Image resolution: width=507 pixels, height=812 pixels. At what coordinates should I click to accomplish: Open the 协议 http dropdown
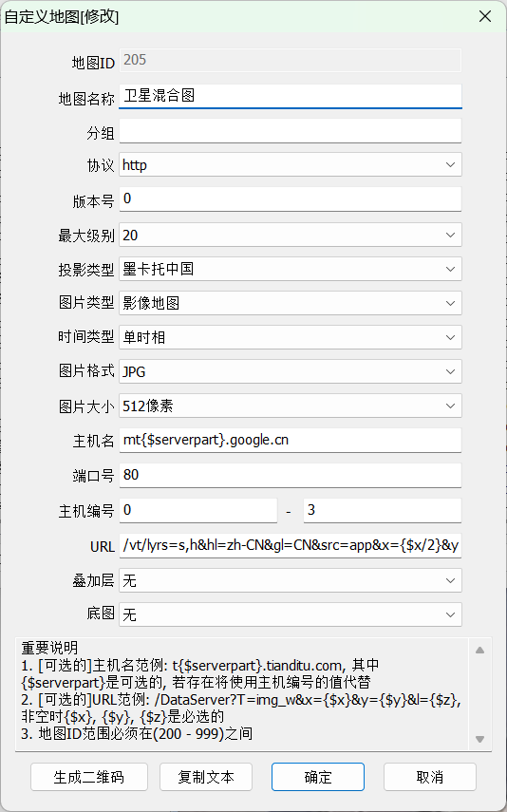coord(290,164)
